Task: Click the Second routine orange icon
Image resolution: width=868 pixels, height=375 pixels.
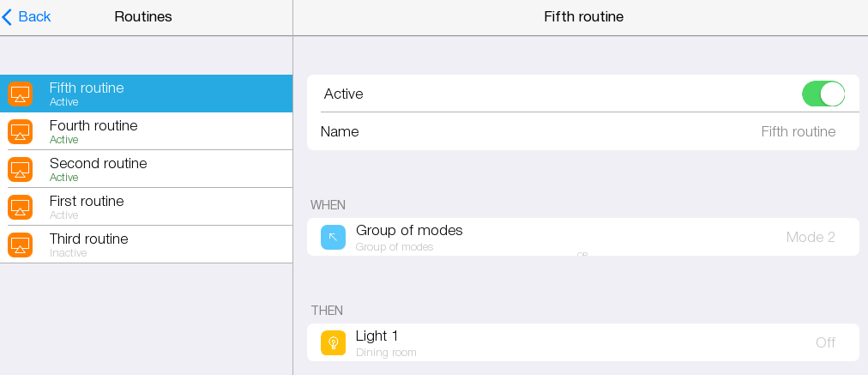Action: (20, 169)
